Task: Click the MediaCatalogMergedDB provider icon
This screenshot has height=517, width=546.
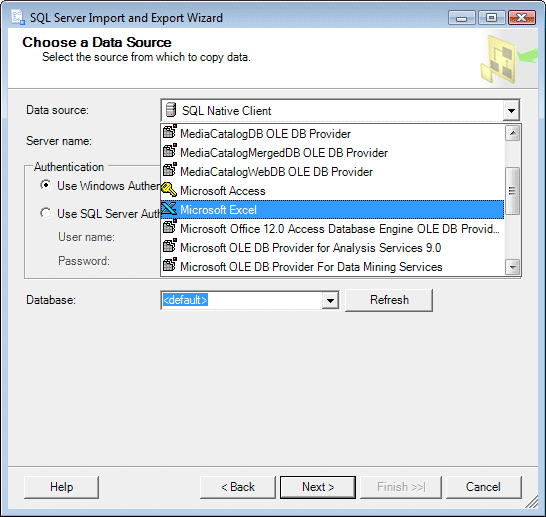Action: point(170,151)
